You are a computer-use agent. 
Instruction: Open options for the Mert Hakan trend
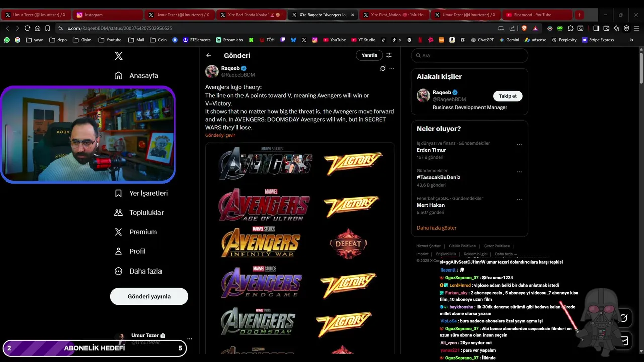click(519, 200)
